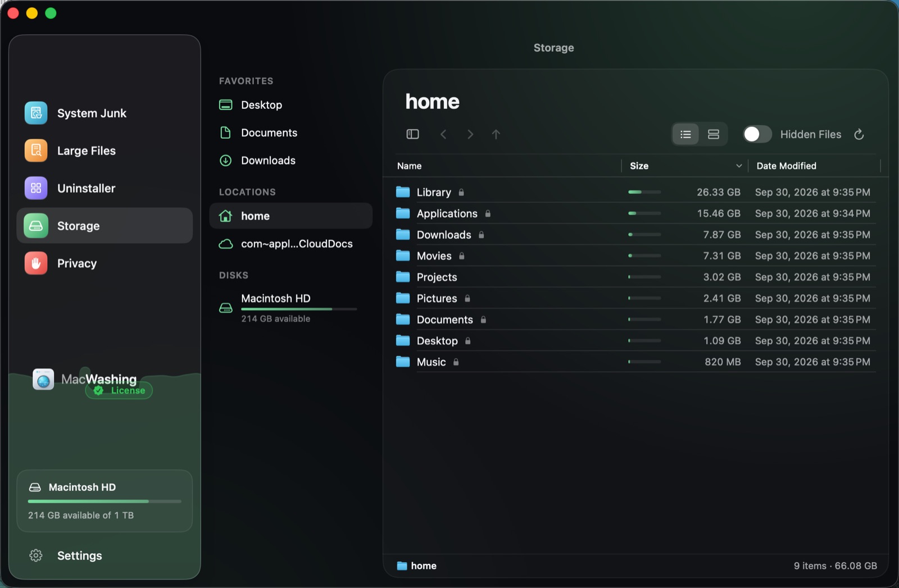Click the Library size usage bar
Image resolution: width=899 pixels, height=588 pixels.
point(644,192)
